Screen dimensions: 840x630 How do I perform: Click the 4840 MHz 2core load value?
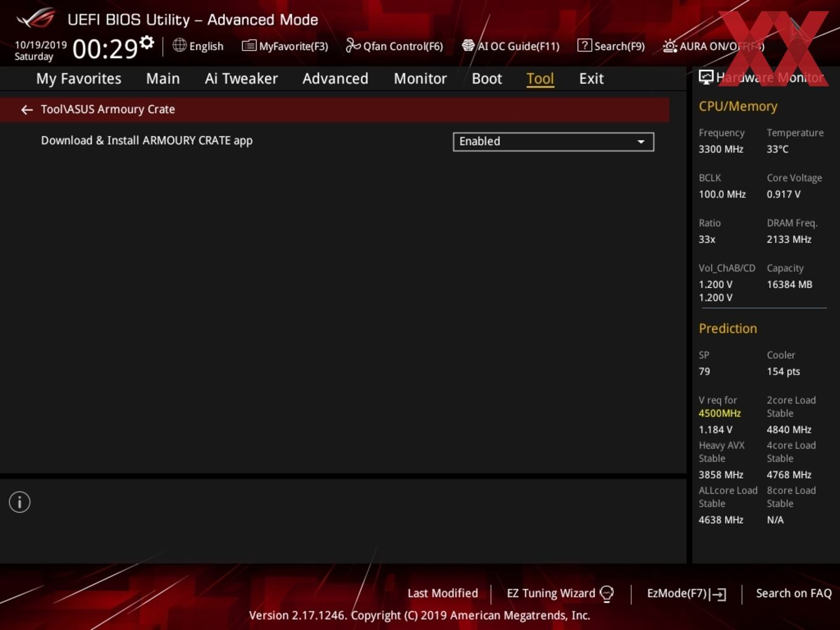(789, 430)
